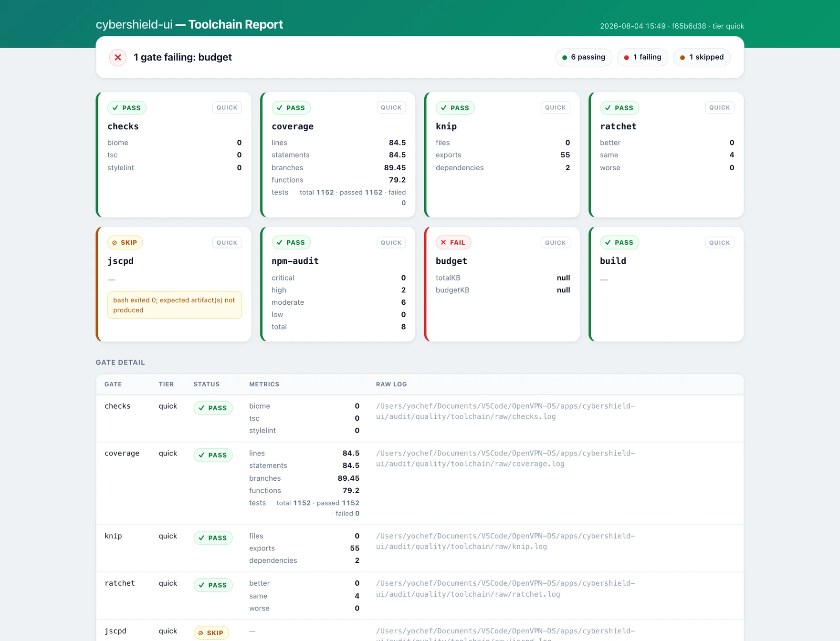The height and width of the screenshot is (641, 840).
Task: Click the knip gate name in table
Action: [113, 536]
